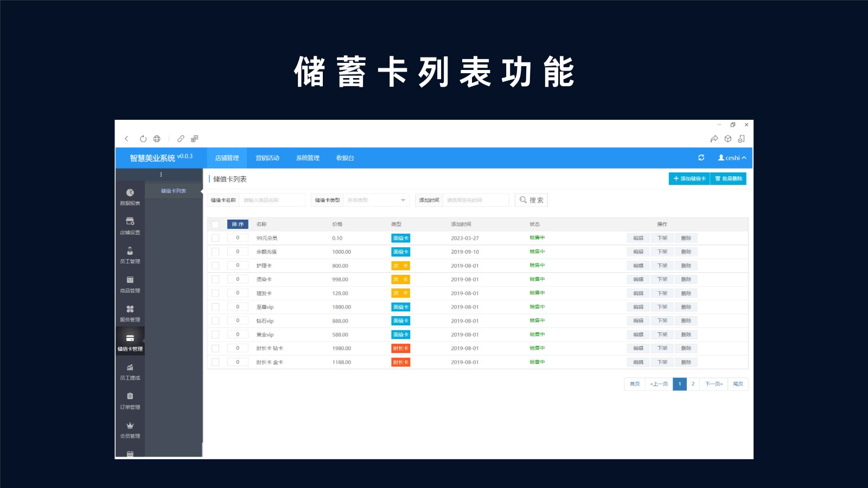Viewport: 868px width, 488px height.
Task: Check the box for 余额充值 row
Action: (x=215, y=252)
